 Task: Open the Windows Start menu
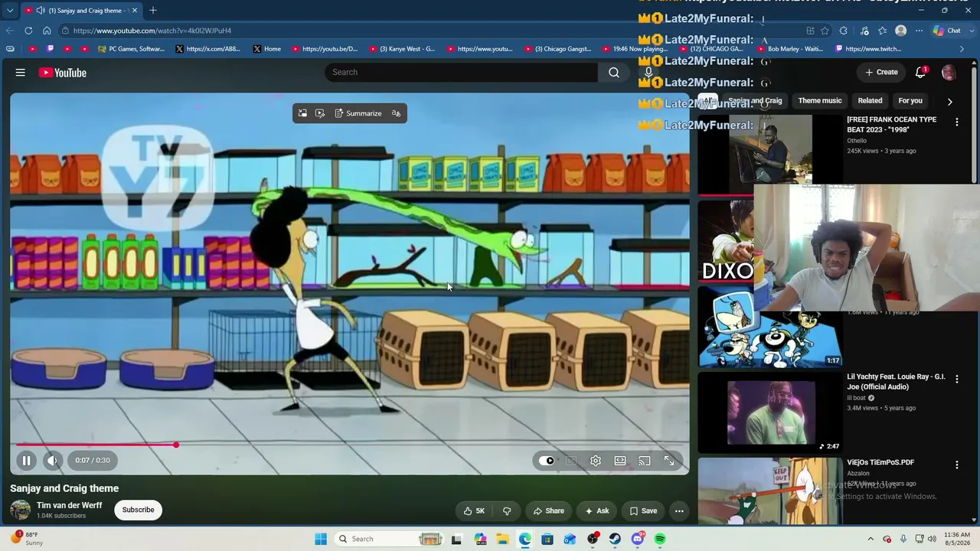point(321,539)
